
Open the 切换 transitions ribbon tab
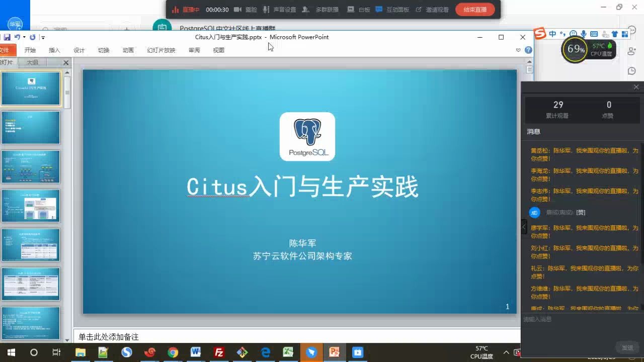click(104, 50)
